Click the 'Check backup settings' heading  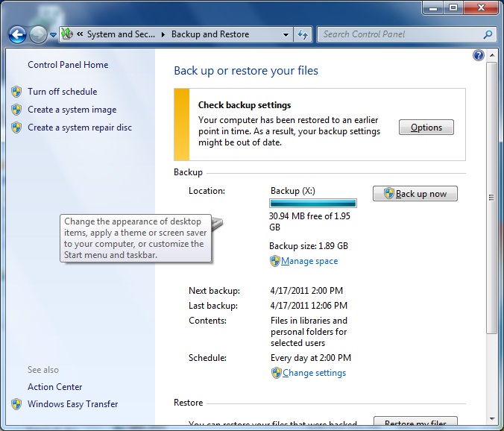245,105
